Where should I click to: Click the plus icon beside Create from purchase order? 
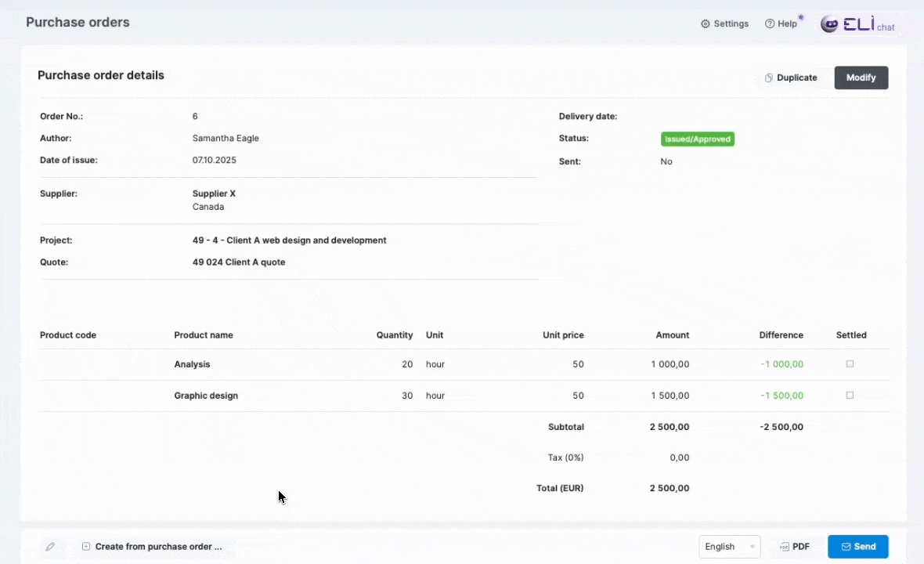86,547
